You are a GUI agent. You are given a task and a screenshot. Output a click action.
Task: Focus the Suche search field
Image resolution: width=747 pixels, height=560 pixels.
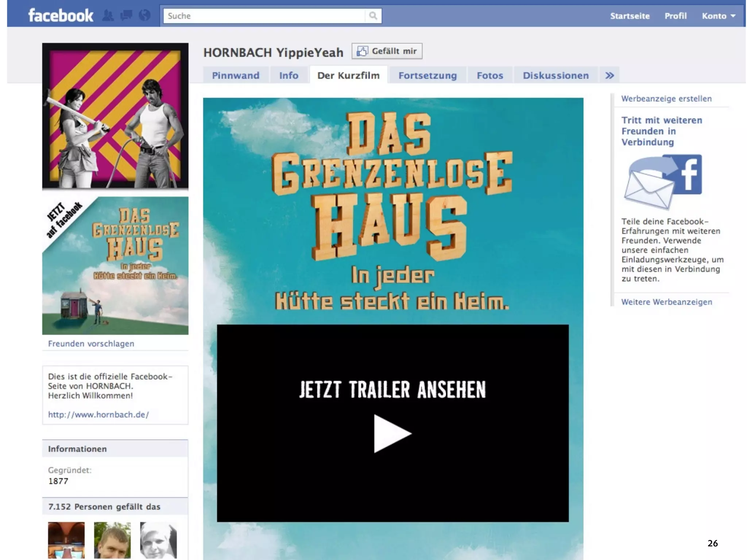264,16
